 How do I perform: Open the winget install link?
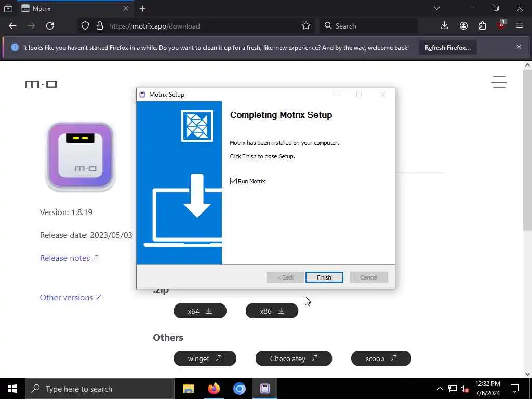205,358
